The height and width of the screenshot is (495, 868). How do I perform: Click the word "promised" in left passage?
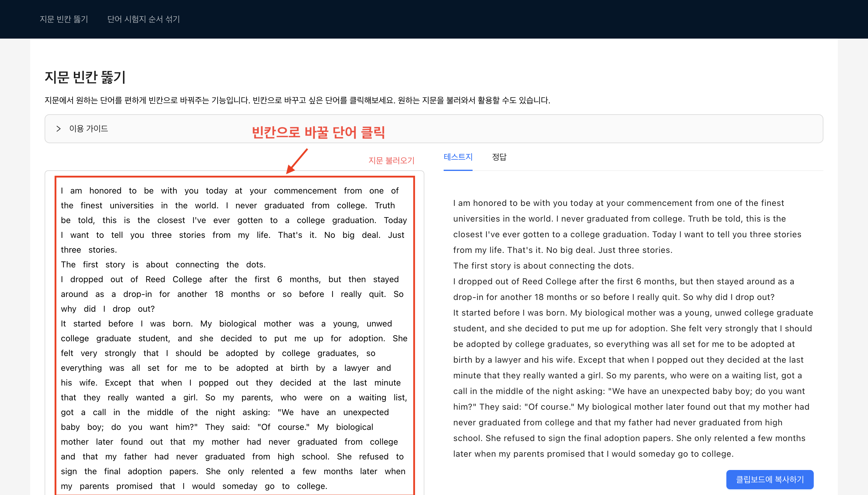tap(134, 486)
